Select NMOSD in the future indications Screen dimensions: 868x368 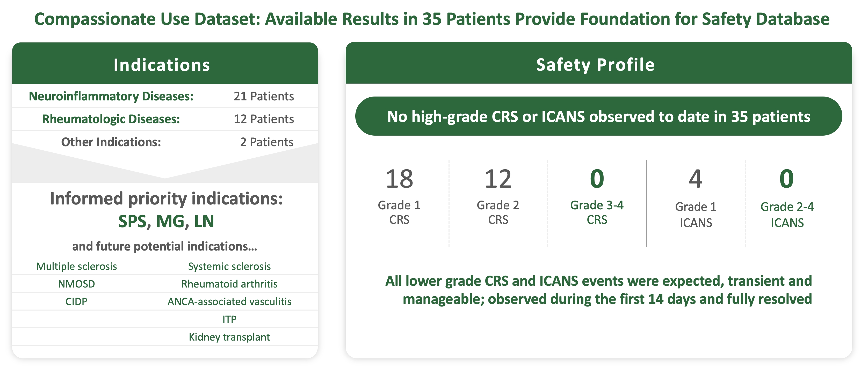tap(76, 284)
